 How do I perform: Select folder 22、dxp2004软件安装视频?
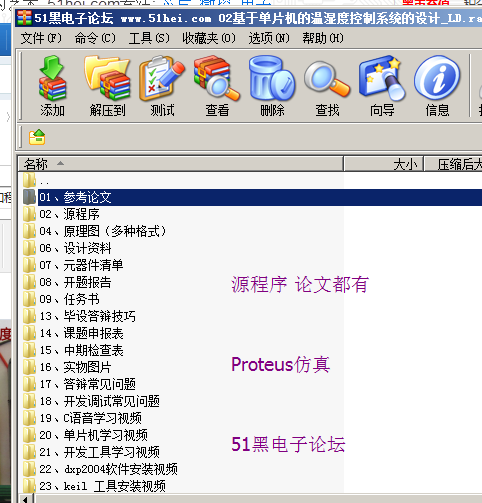click(100, 469)
